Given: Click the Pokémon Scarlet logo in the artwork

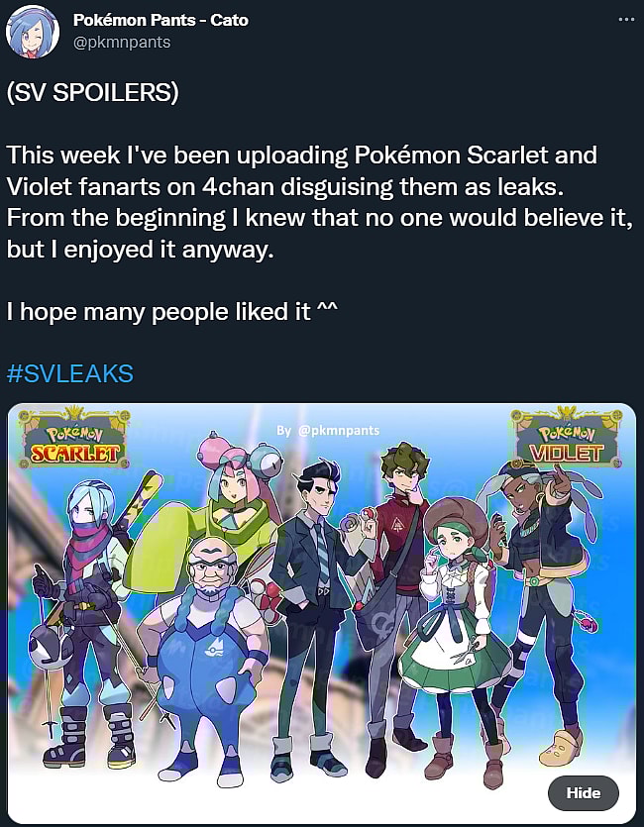Looking at the screenshot, I should [x=74, y=437].
